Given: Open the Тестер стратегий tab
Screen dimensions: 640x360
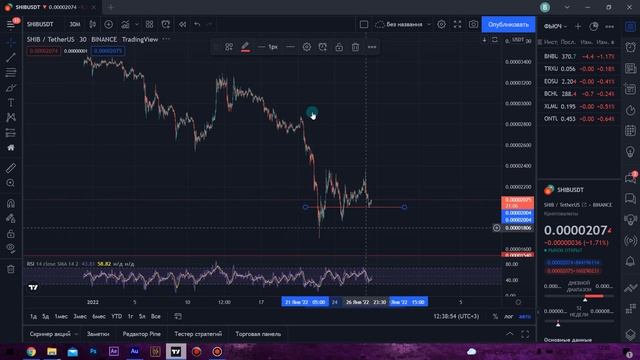Looking at the screenshot, I should point(198,334).
